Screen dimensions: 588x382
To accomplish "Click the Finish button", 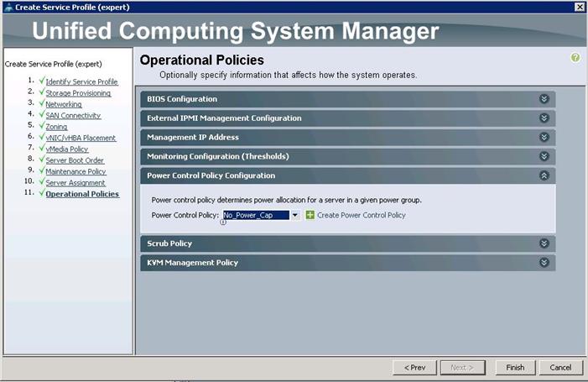I will pos(515,368).
